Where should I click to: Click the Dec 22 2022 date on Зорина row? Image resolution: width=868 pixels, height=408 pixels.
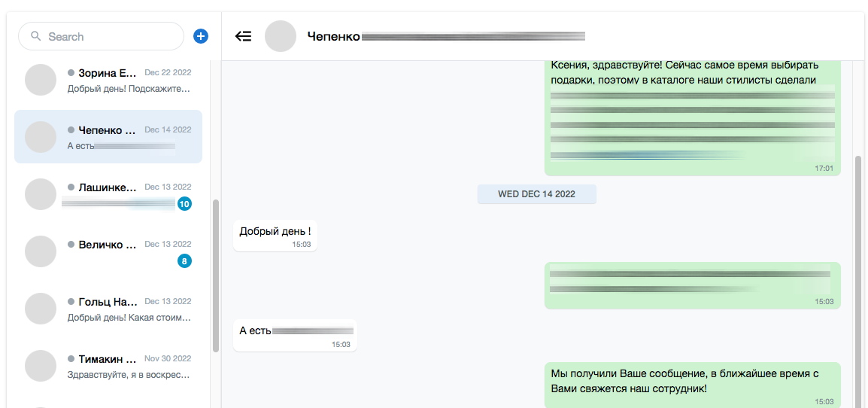click(x=168, y=72)
